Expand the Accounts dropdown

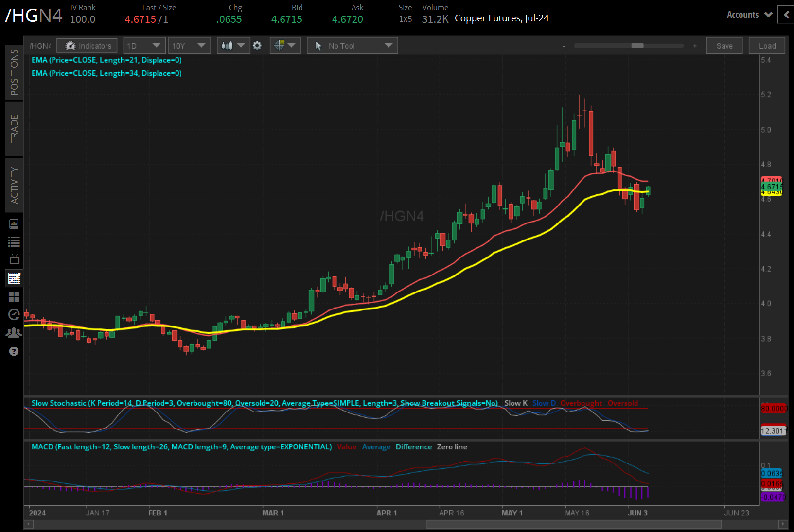pyautogui.click(x=749, y=15)
